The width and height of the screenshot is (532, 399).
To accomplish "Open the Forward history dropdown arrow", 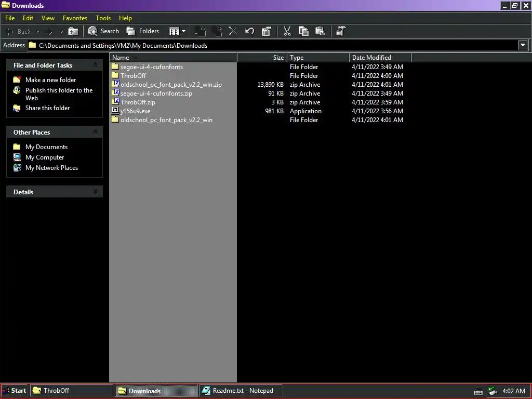I will coord(62,32).
